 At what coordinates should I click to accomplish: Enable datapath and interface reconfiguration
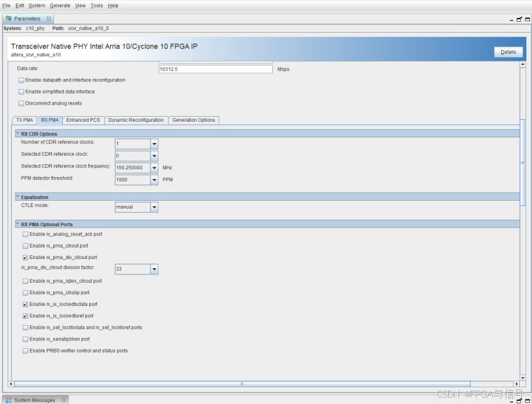click(21, 80)
